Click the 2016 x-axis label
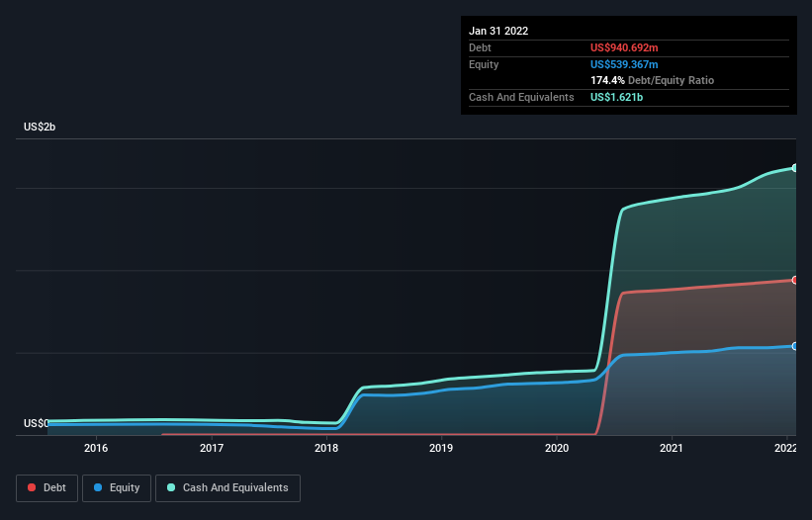The width and height of the screenshot is (812, 520). [x=96, y=448]
